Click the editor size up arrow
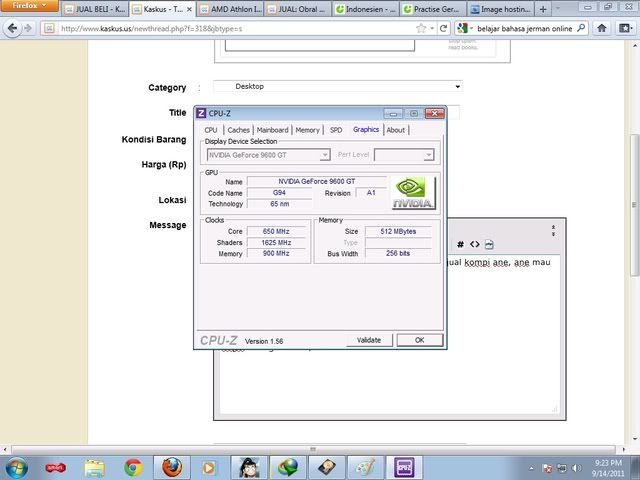 click(553, 227)
